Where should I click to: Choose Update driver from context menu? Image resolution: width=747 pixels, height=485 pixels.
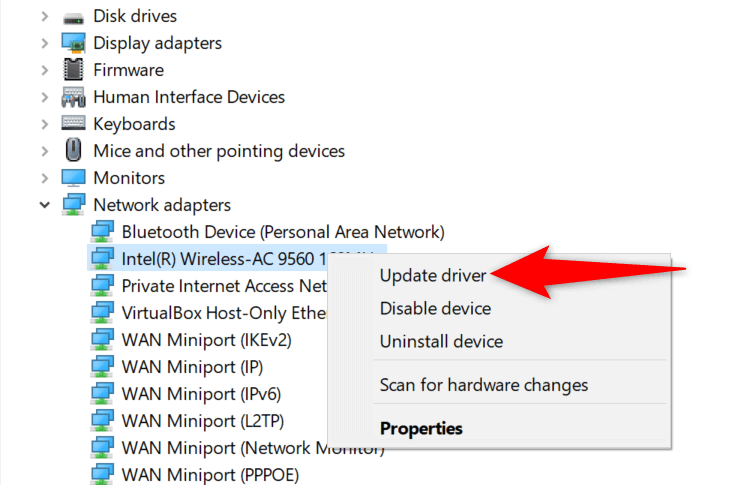pyautogui.click(x=433, y=275)
